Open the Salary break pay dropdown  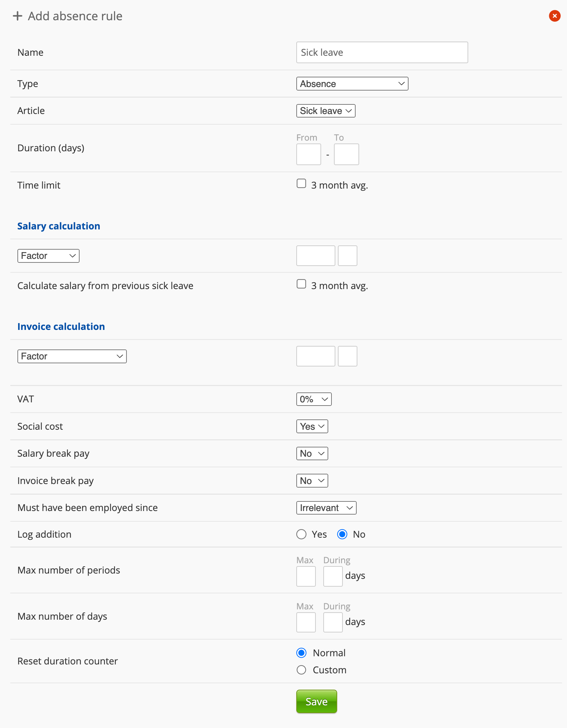click(x=312, y=453)
